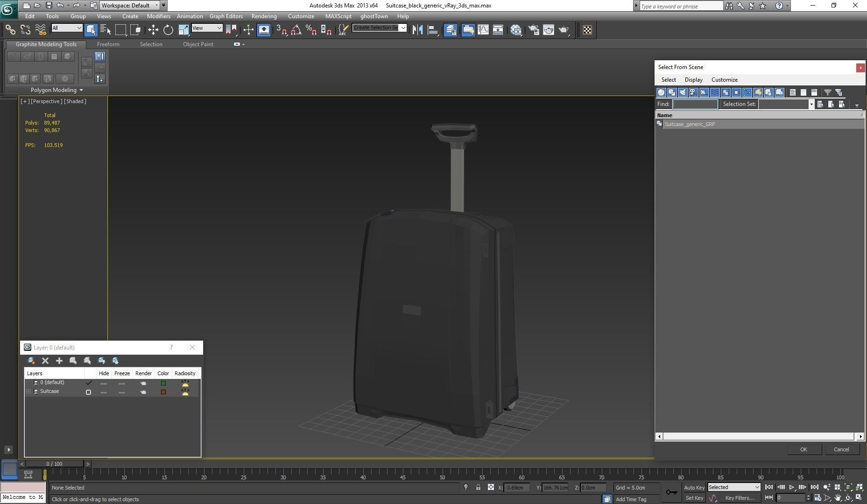The height and width of the screenshot is (504, 867).
Task: Click the Key Filters... button
Action: [740, 498]
